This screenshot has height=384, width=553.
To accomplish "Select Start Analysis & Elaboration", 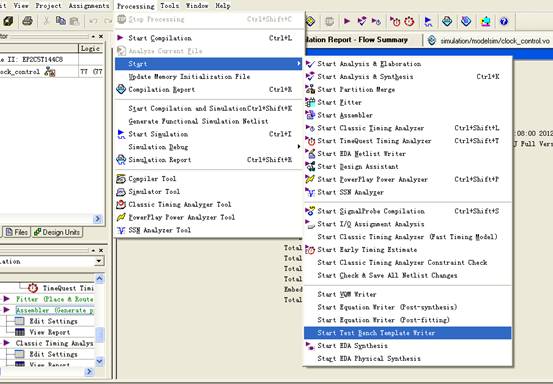I will point(408,64).
